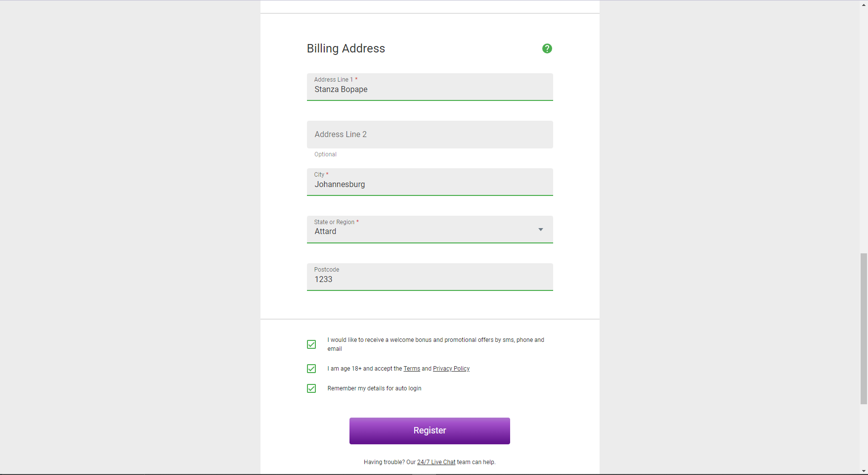Viewport: 868px width, 475px height.
Task: Open the Terms link
Action: [x=412, y=369]
